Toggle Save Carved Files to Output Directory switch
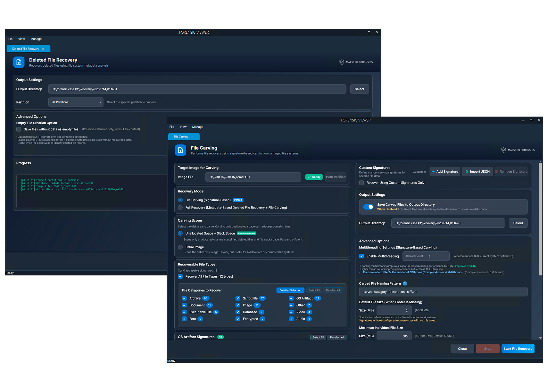 pos(368,207)
